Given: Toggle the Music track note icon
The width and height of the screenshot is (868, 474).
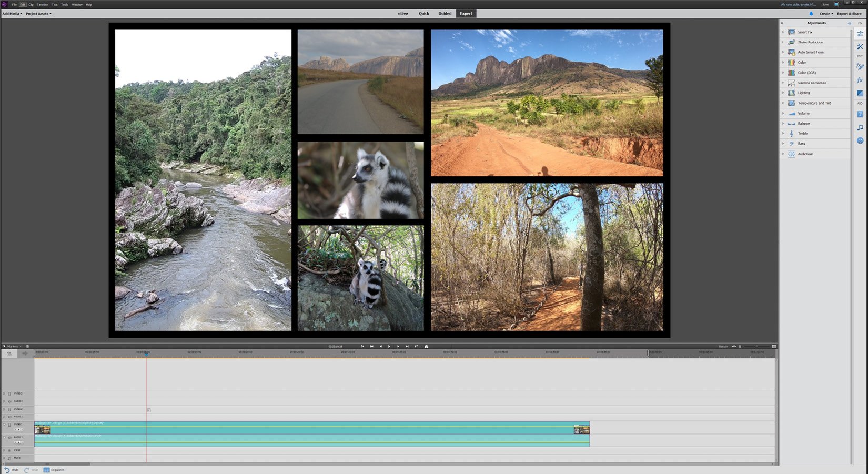Looking at the screenshot, I should coord(9,458).
